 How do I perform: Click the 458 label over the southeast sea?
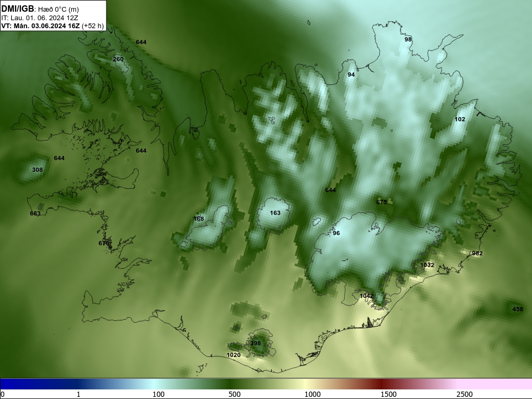[x=518, y=309]
